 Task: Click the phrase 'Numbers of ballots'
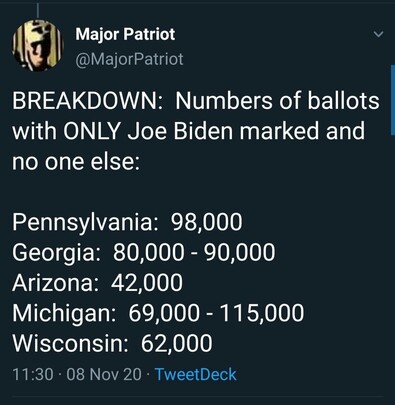[277, 101]
